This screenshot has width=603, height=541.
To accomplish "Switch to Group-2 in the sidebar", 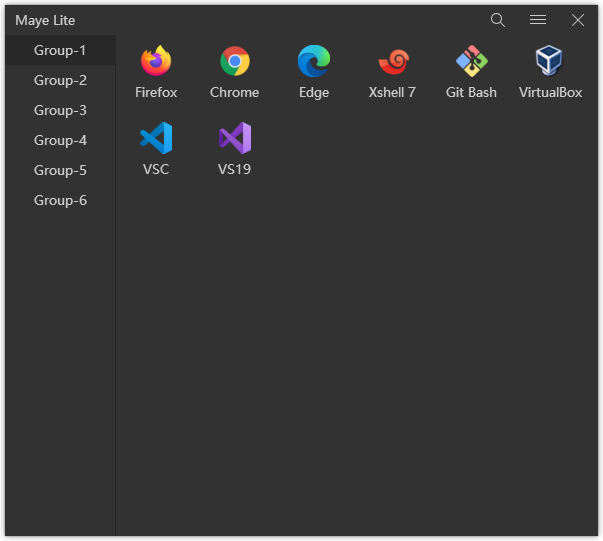I will pyautogui.click(x=60, y=80).
